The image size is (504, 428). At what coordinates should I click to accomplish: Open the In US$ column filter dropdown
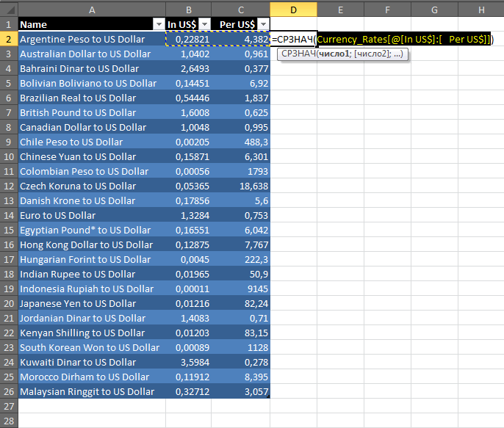point(204,25)
